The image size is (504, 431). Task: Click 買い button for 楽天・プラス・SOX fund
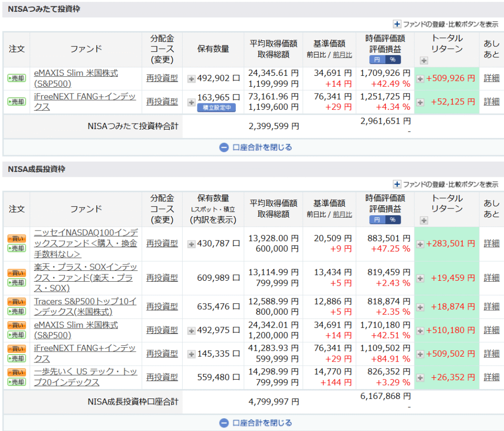click(17, 273)
